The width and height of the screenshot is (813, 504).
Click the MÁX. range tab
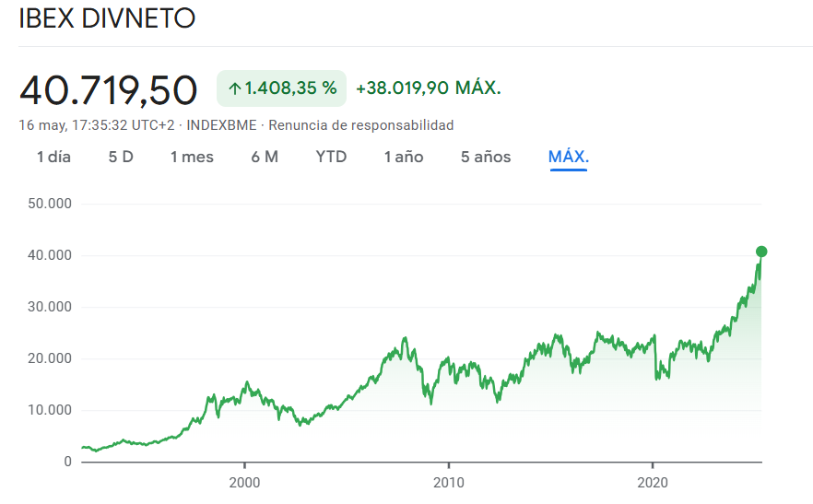[x=569, y=157]
